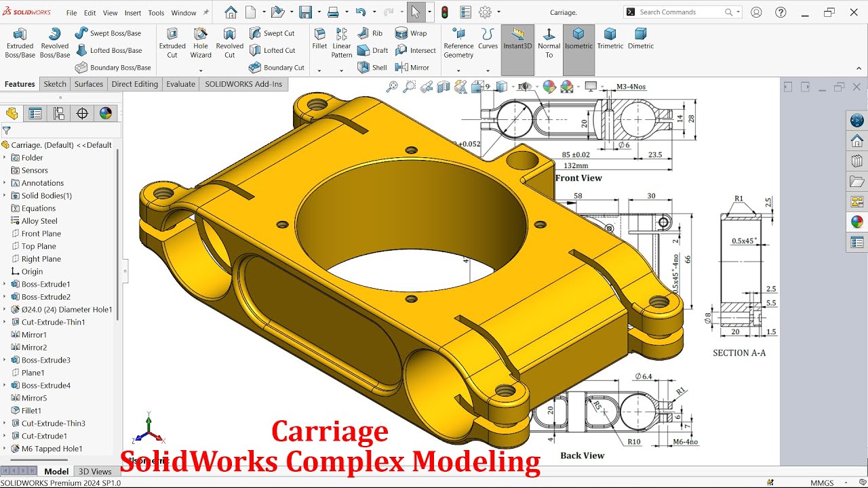Click the Zoom to Area icon
Viewport: 868px width, 488px height.
pyautogui.click(x=409, y=87)
